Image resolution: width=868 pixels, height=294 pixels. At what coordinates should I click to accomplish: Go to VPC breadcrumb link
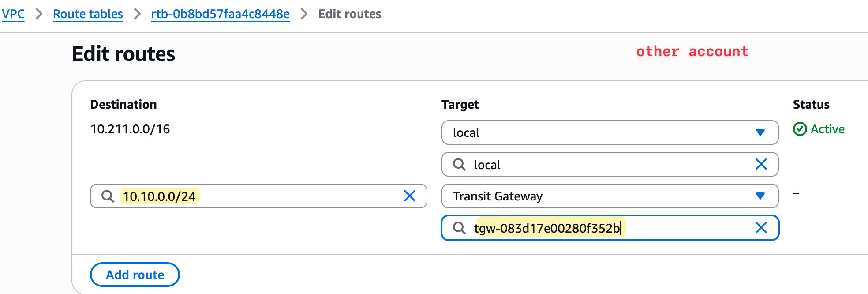pyautogui.click(x=13, y=14)
